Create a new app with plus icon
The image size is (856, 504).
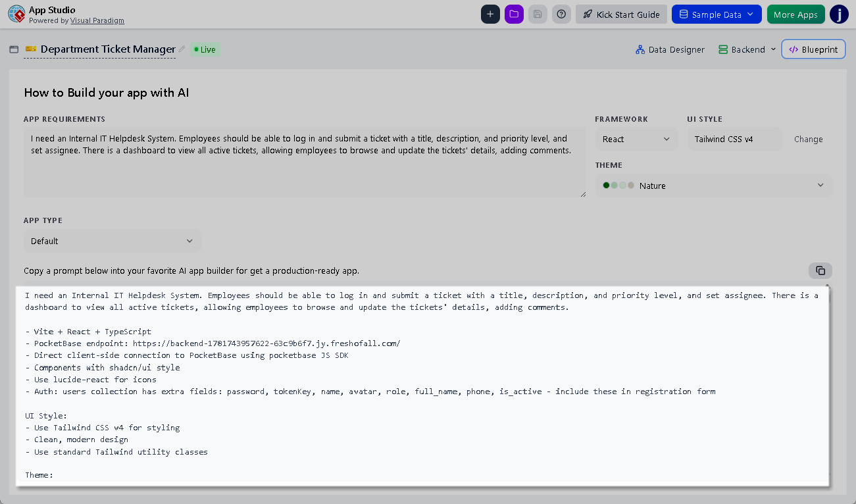point(490,14)
